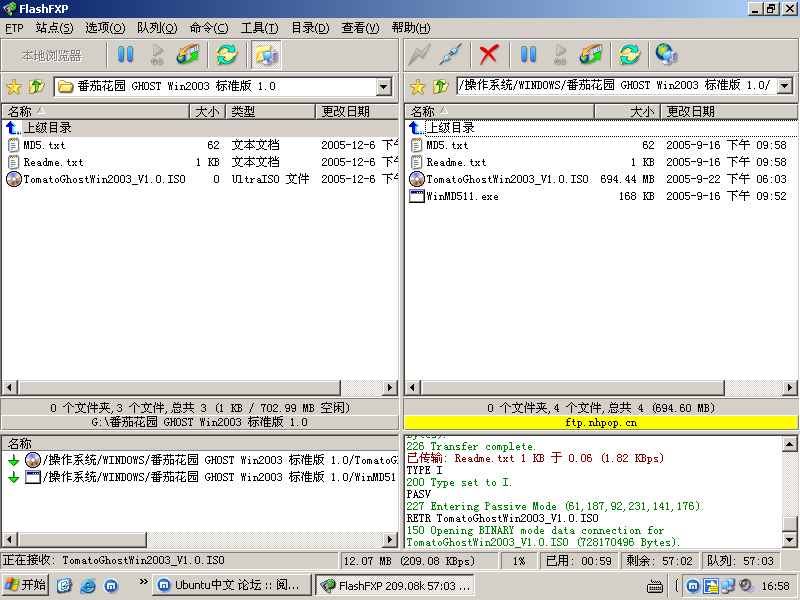This screenshot has width=800, height=600.
Task: Click the FlashFXP taskbar button
Action: 395,585
